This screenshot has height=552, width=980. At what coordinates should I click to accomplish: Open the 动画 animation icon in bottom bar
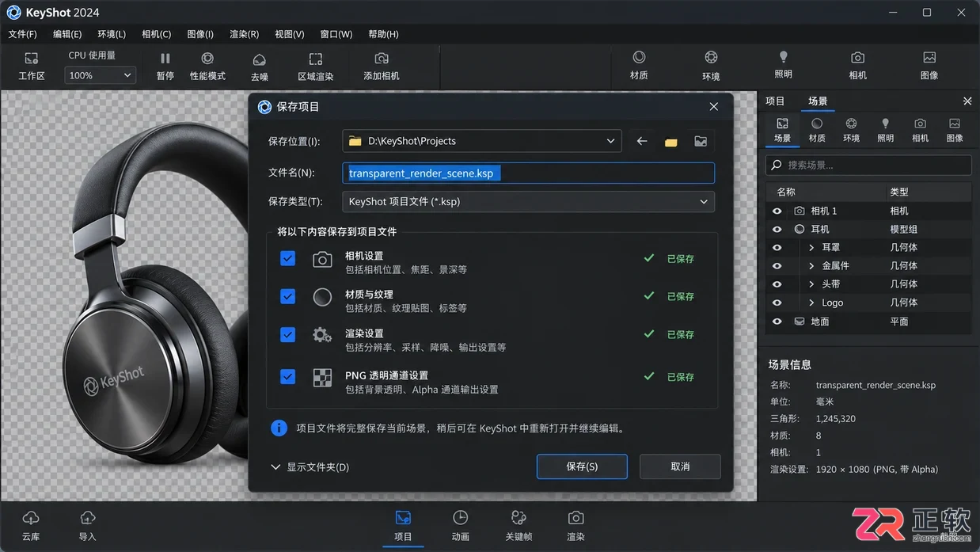coord(460,518)
